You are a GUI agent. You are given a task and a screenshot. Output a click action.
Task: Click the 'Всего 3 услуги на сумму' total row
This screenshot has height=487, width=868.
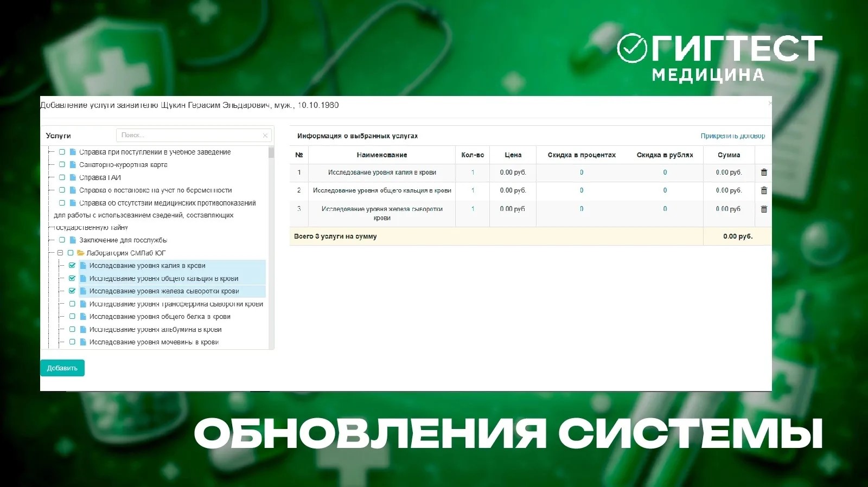(x=530, y=236)
